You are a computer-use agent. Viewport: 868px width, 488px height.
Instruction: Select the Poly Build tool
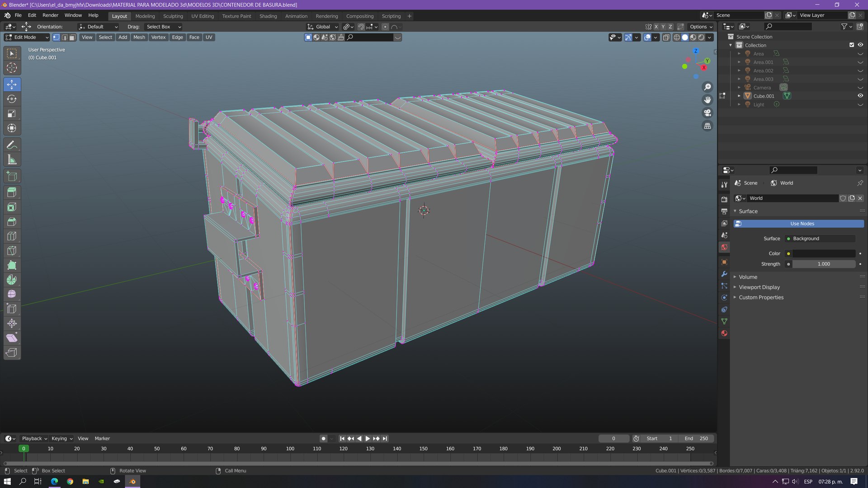pyautogui.click(x=12, y=265)
